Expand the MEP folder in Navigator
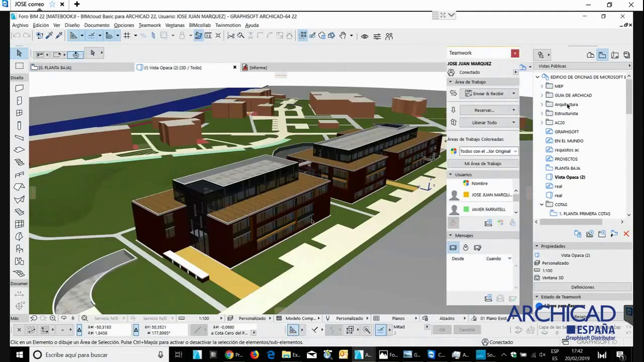Image resolution: width=644 pixels, height=362 pixels. (542, 86)
